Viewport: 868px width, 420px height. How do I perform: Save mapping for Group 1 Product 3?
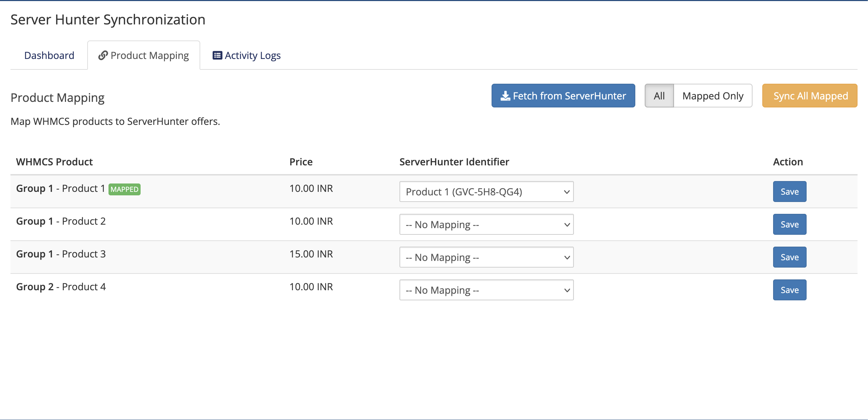pos(790,257)
